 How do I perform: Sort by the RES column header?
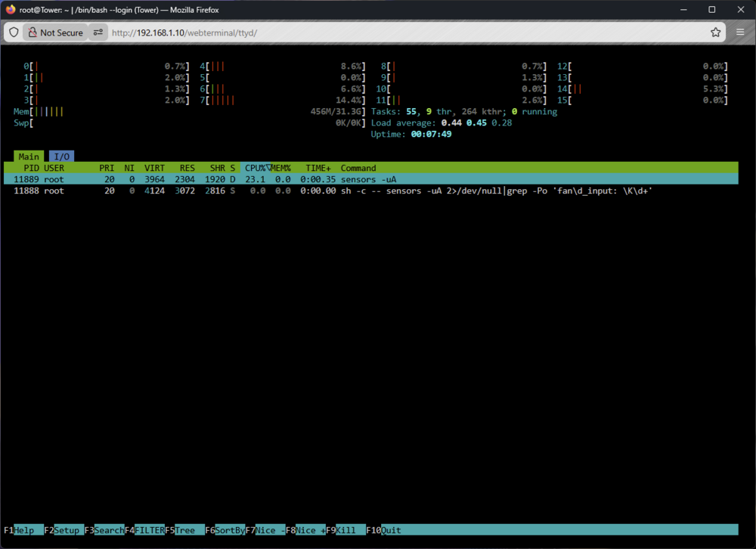click(187, 168)
